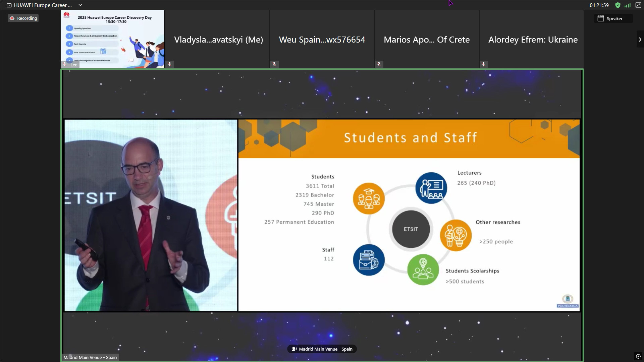Screen dimensions: 644x362
Task: Select Lee's shared agenda thumbnail
Action: (x=113, y=39)
